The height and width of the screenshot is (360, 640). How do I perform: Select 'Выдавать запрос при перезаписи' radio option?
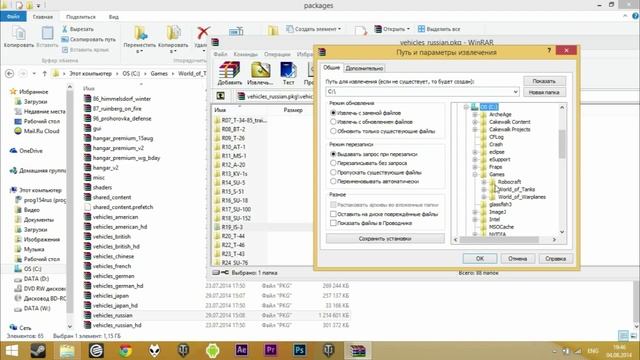coord(333,154)
